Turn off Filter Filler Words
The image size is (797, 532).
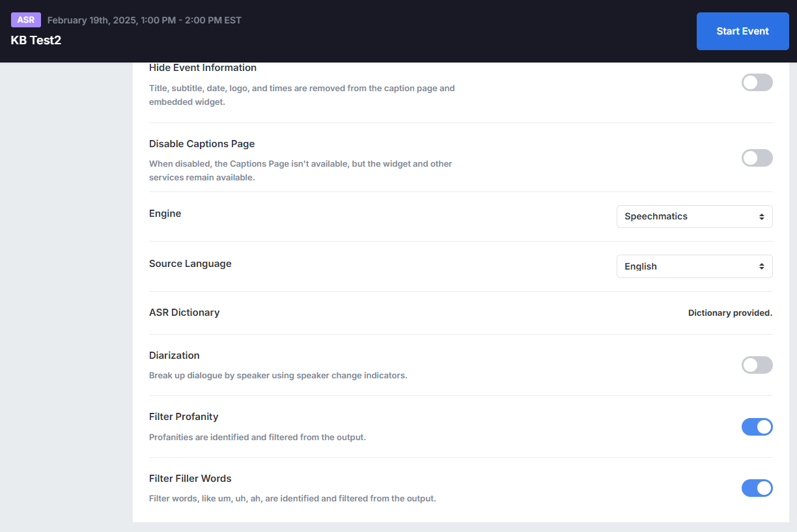tap(757, 488)
